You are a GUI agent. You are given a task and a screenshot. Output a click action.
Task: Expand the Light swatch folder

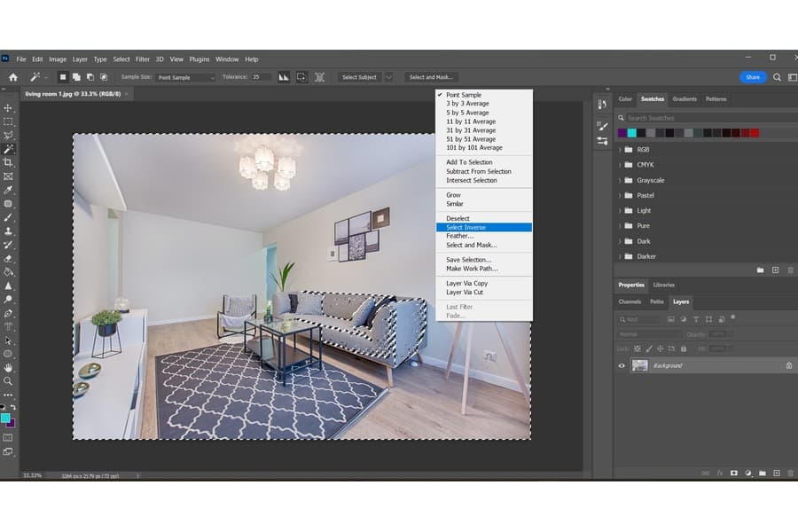(620, 211)
